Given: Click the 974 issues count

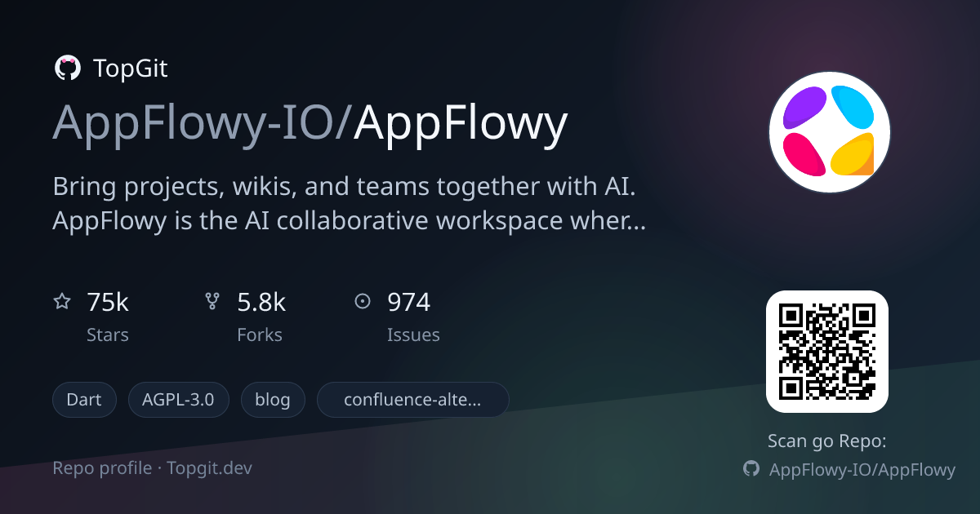Looking at the screenshot, I should 408,303.
